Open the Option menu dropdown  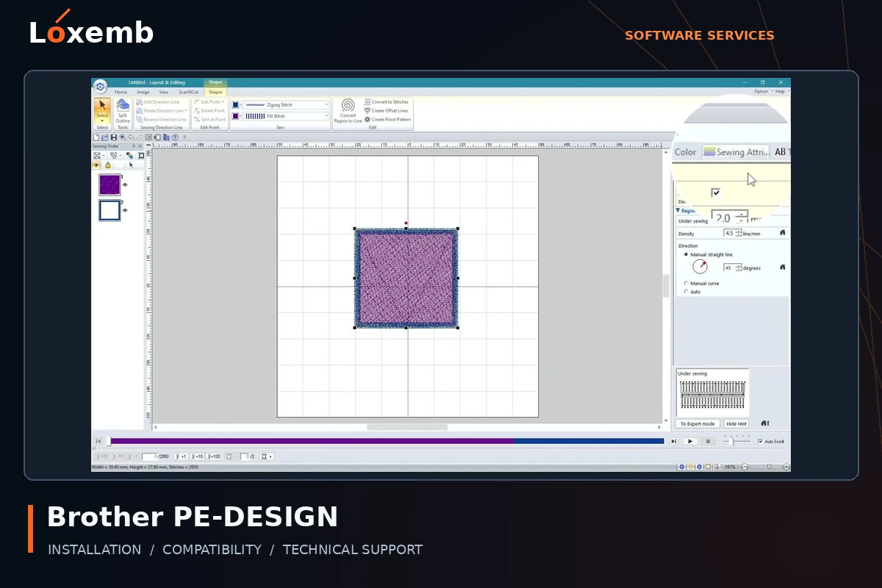click(x=763, y=92)
